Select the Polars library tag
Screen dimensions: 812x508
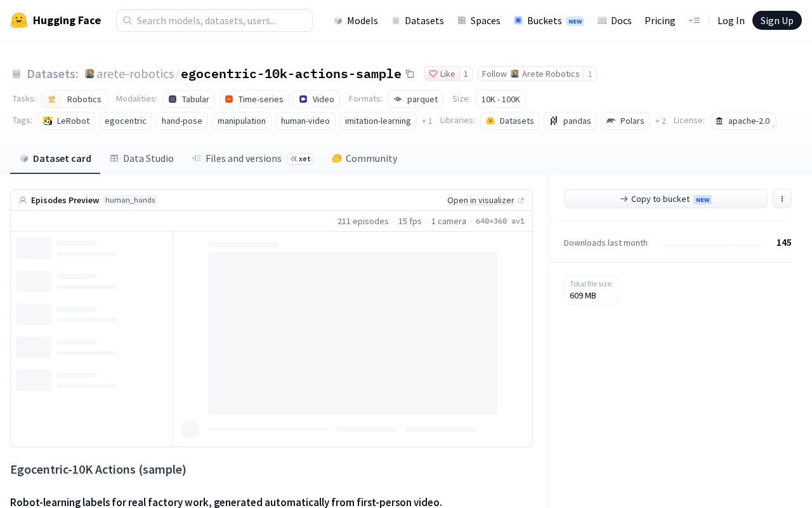tap(625, 121)
